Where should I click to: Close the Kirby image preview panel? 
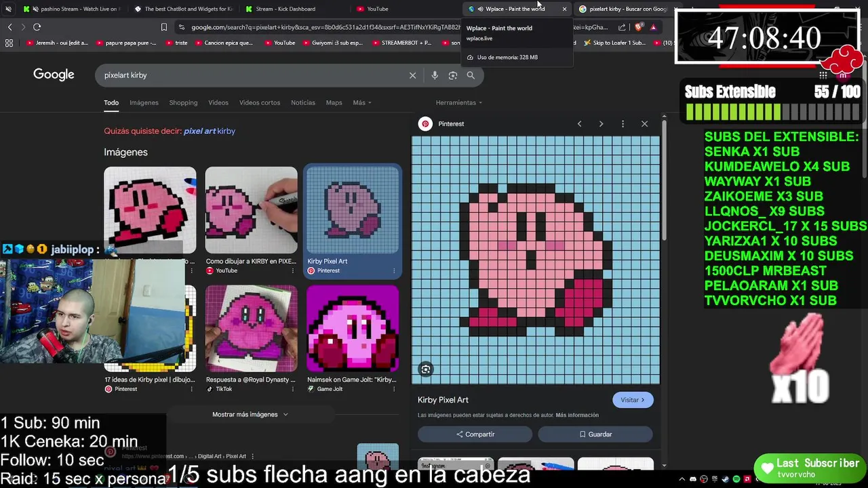point(644,124)
